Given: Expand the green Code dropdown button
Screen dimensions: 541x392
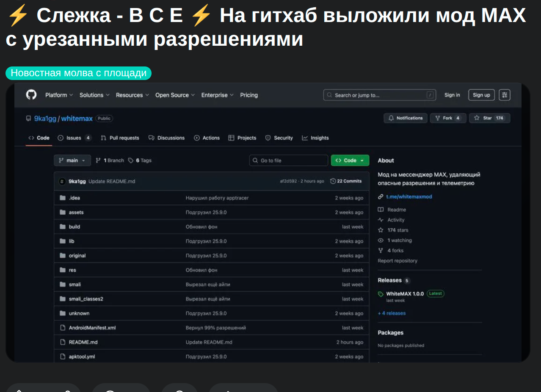Looking at the screenshot, I should tap(350, 160).
